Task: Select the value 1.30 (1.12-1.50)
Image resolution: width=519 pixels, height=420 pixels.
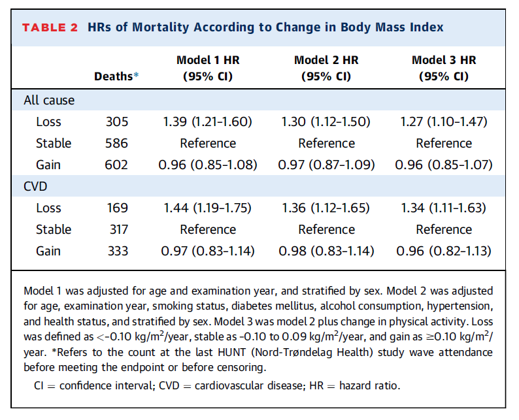Action: [x=326, y=122]
